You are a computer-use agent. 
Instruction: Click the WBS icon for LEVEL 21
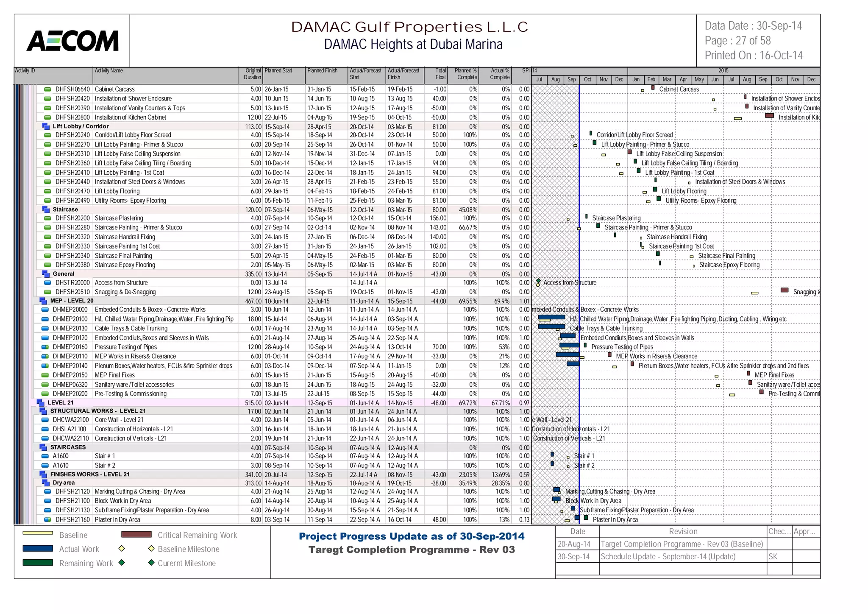[41, 403]
